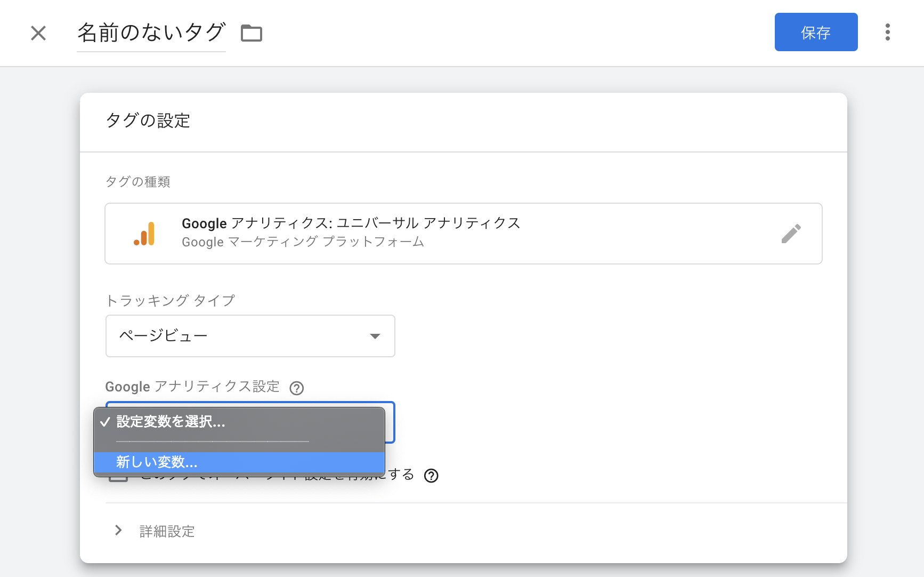Screen dimensions: 924x577
Task: Open help icon beside override settings checkbox
Action: coord(431,476)
